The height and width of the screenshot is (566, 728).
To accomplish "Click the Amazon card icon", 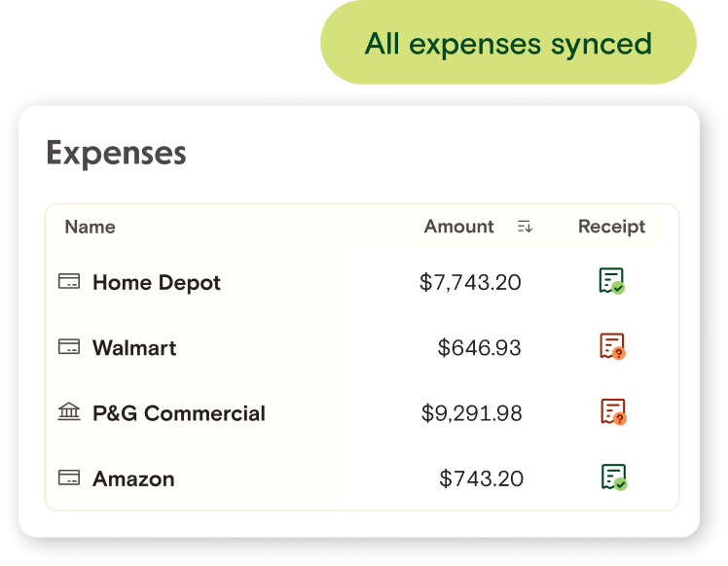I will point(68,478).
